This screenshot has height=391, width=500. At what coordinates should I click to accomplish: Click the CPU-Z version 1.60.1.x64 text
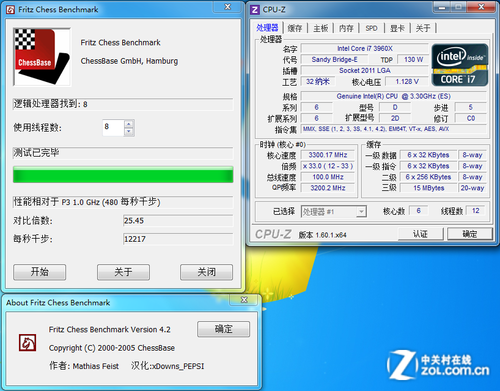[x=322, y=235]
